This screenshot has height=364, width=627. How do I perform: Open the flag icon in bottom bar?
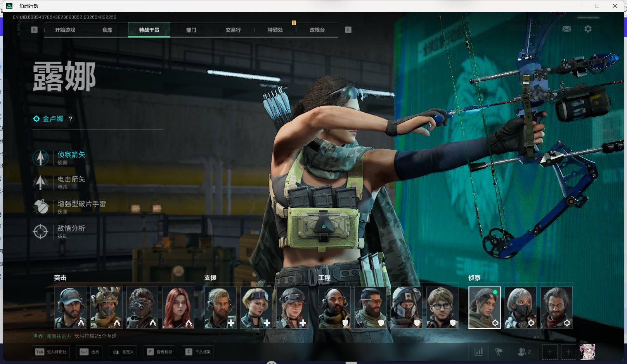(x=499, y=352)
